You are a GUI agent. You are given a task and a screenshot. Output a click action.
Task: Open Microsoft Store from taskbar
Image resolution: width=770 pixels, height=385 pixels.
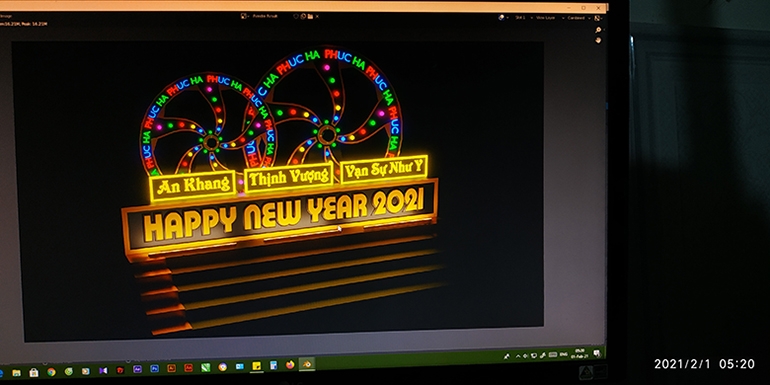34,373
